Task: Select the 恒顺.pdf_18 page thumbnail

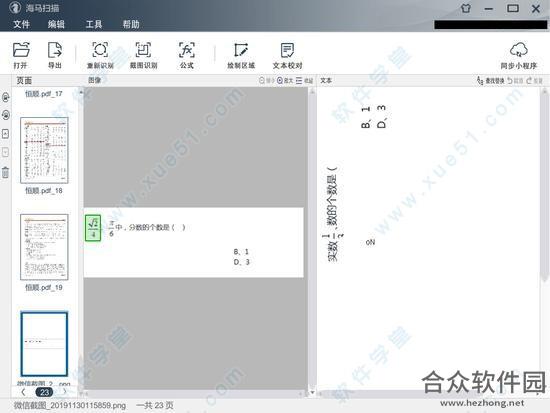Action: tap(44, 150)
